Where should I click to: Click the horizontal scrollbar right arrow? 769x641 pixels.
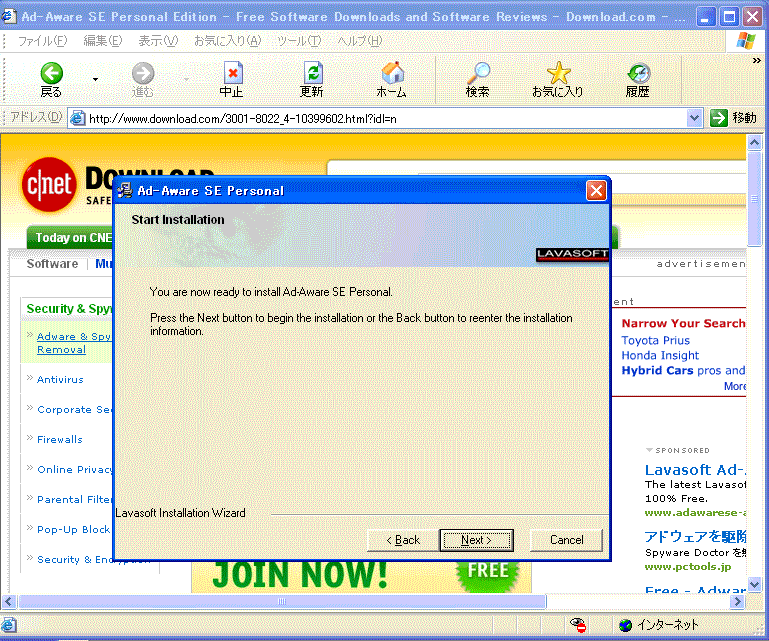click(738, 601)
